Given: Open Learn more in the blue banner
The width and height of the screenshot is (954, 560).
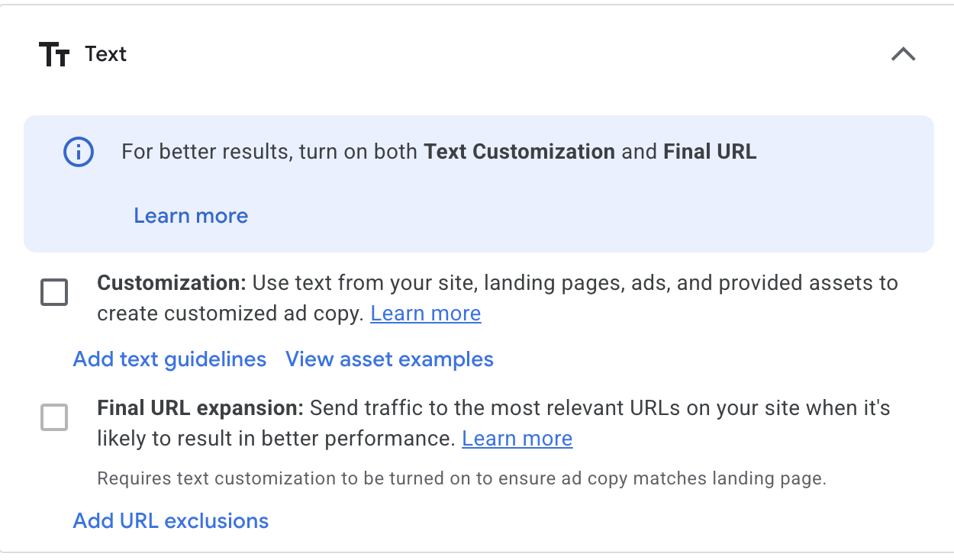Looking at the screenshot, I should point(191,215).
